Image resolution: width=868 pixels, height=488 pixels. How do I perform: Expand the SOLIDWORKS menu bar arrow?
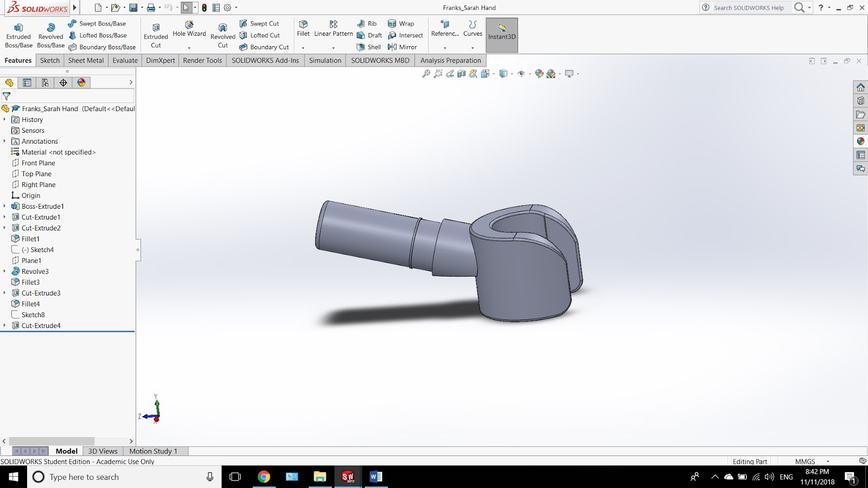[75, 8]
